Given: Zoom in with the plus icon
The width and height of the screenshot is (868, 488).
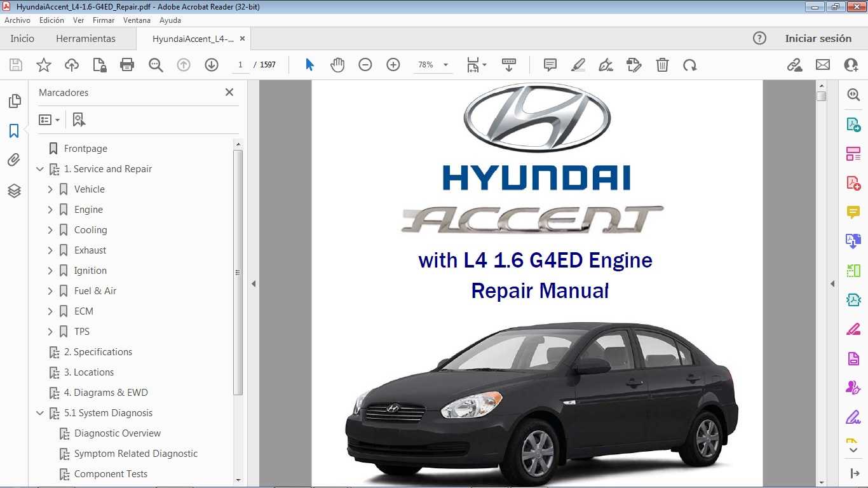Looking at the screenshot, I should tap(393, 65).
